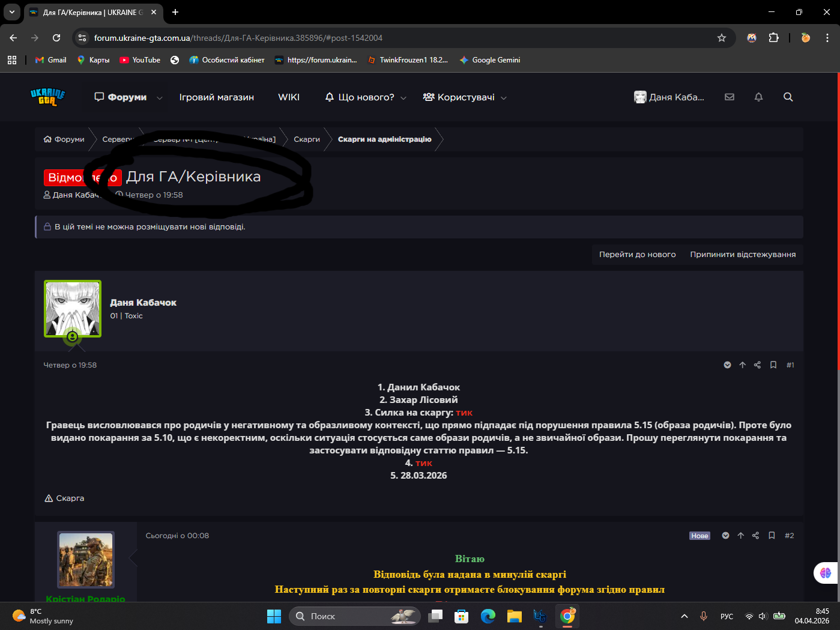Open the WIKI navigation item
840x630 pixels.
pyautogui.click(x=289, y=97)
